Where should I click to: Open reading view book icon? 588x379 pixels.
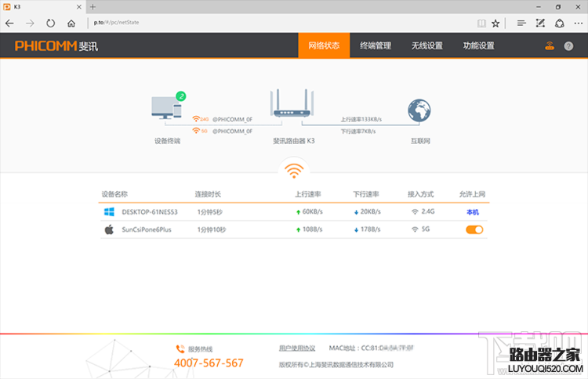pyautogui.click(x=481, y=23)
